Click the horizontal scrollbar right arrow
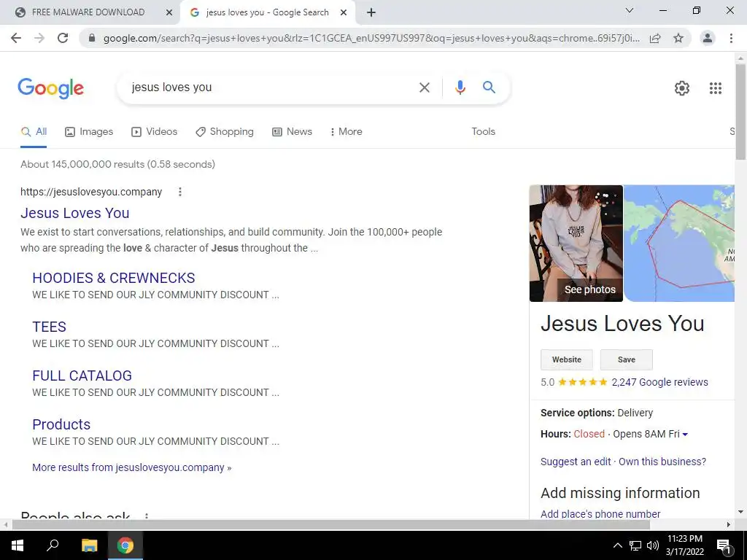The width and height of the screenshot is (747, 560). (x=729, y=524)
